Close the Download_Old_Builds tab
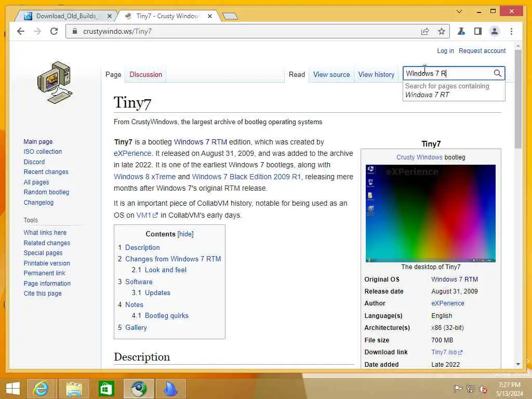The height and width of the screenshot is (399, 532). point(110,16)
